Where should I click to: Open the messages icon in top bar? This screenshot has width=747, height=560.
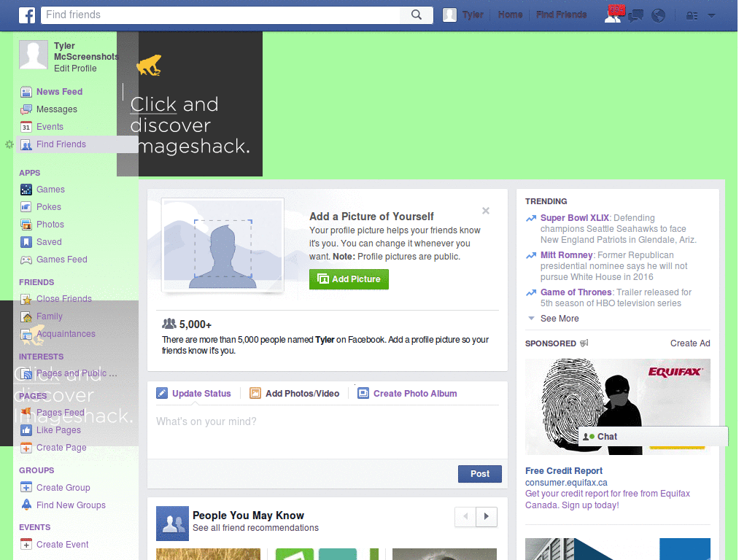click(636, 16)
